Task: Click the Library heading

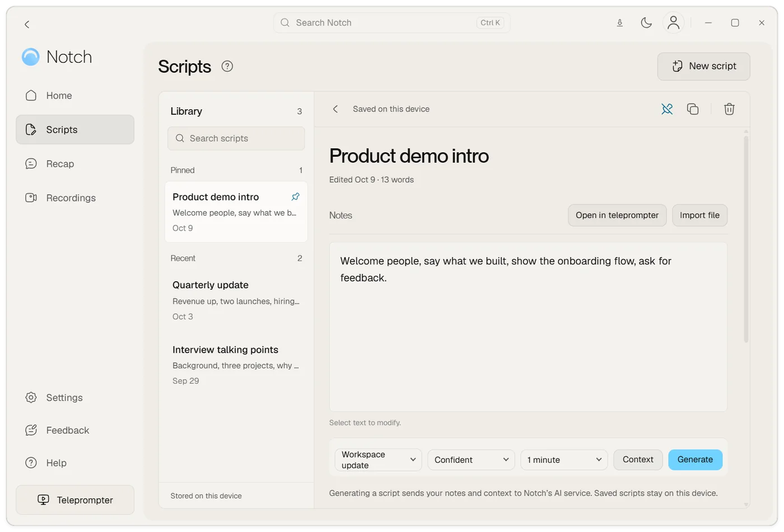Action: [186, 111]
